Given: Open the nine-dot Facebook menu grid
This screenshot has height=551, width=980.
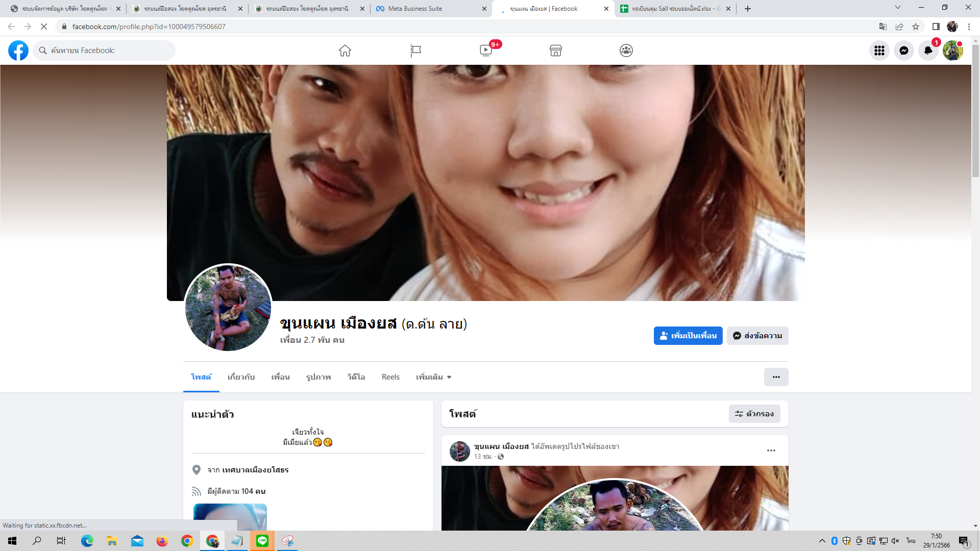Looking at the screenshot, I should [879, 51].
